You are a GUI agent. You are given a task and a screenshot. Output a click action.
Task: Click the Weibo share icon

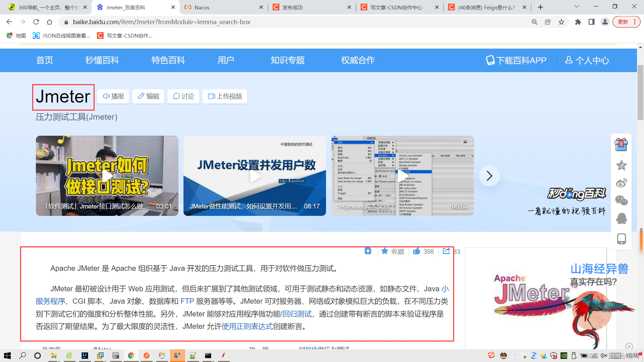[x=621, y=183]
